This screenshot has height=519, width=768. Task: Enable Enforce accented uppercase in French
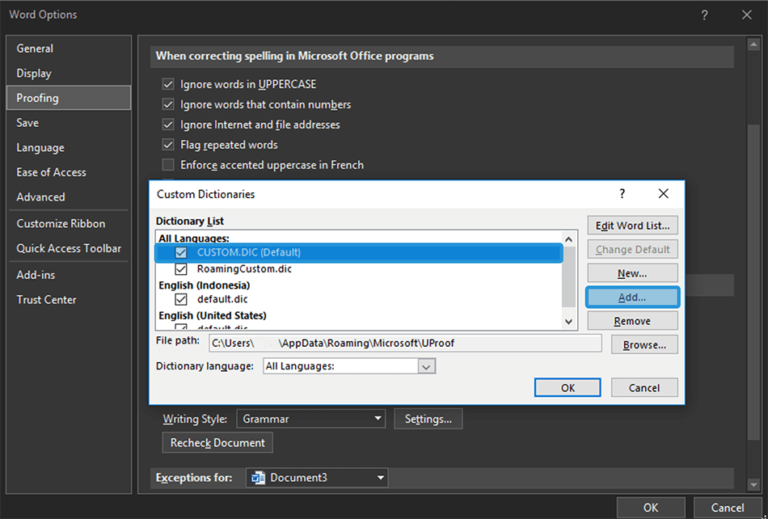coord(168,165)
